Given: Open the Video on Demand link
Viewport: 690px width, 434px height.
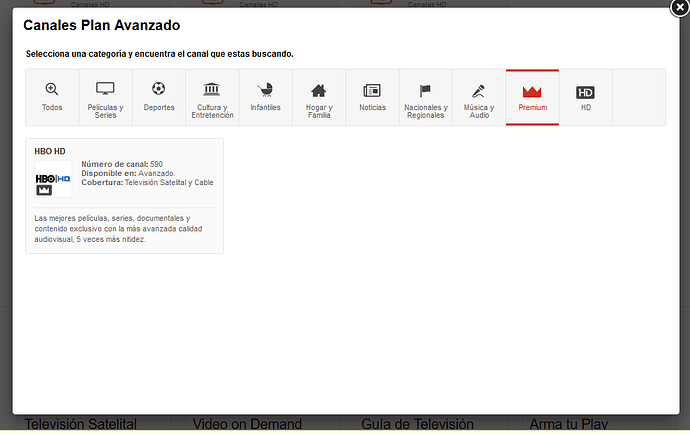Looking at the screenshot, I should coord(247,424).
